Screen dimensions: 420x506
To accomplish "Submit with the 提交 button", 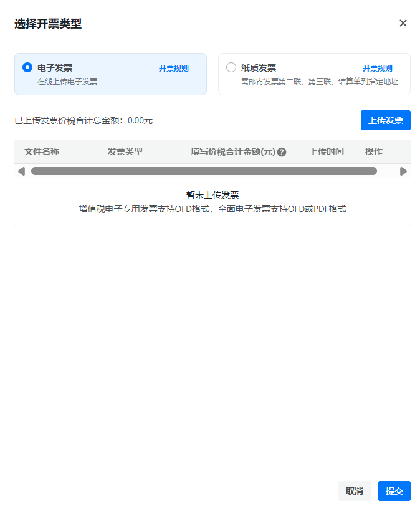I will (x=394, y=491).
